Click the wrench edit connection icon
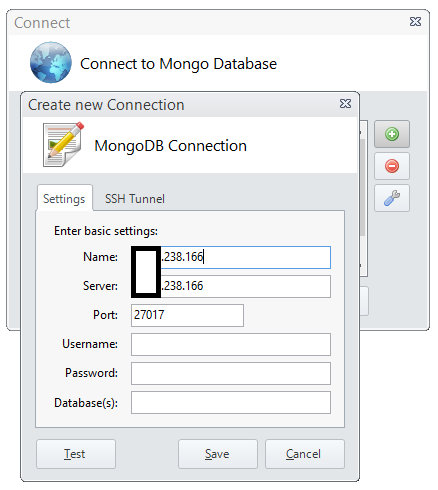The image size is (438, 490). click(x=392, y=198)
